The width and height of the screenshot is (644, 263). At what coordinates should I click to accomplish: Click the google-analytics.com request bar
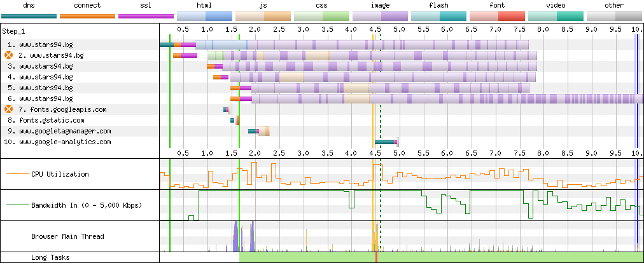[x=386, y=142]
